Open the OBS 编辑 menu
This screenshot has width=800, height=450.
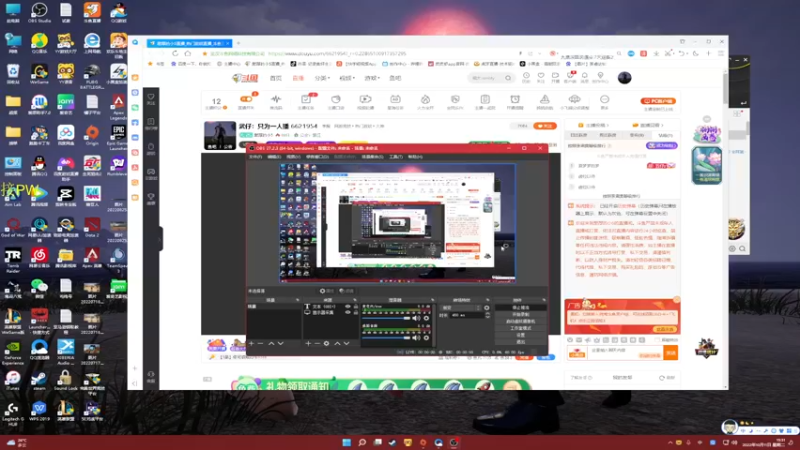(274, 157)
